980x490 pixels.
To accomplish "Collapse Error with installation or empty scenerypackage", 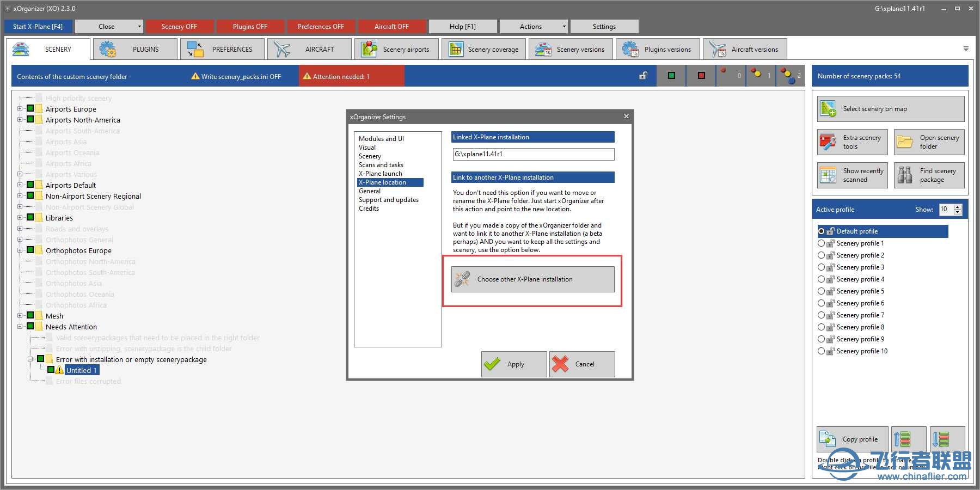I will [30, 359].
